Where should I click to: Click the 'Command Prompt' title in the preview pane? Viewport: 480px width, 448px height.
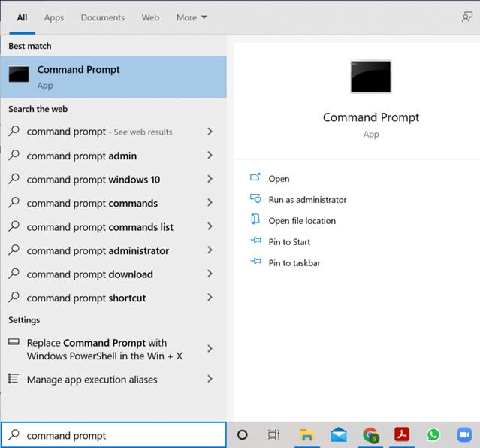coord(371,117)
